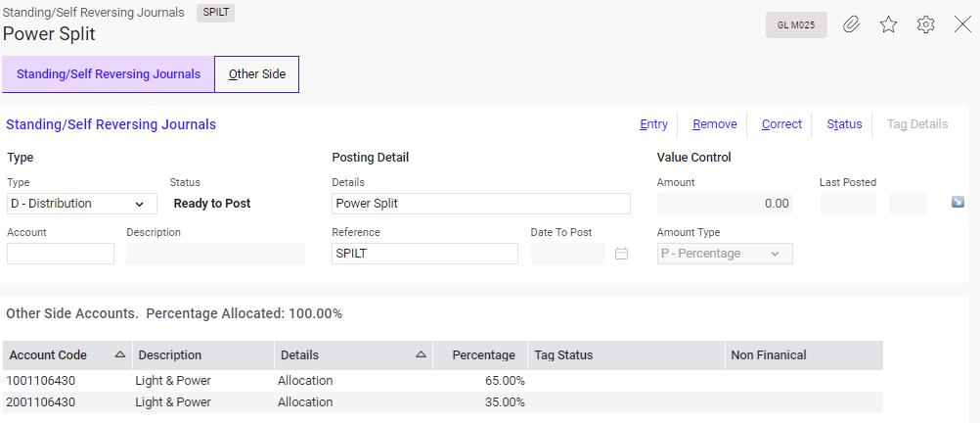The height and width of the screenshot is (423, 980).
Task: Select Standing/Self Reversing Journals tab
Action: pos(109,74)
